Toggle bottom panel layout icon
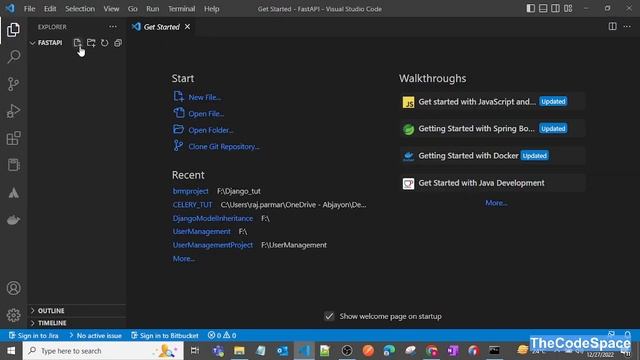 pyautogui.click(x=543, y=8)
